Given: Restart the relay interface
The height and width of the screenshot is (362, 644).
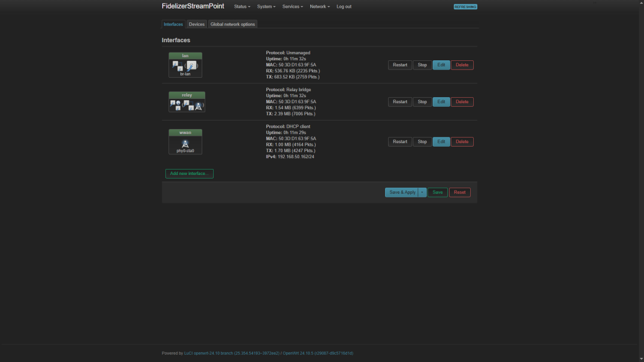Looking at the screenshot, I should pyautogui.click(x=400, y=102).
